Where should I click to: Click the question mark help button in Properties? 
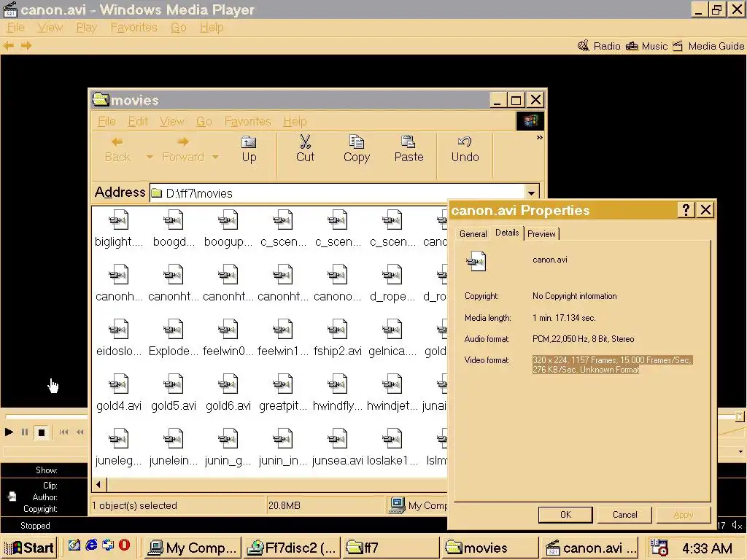click(x=686, y=210)
